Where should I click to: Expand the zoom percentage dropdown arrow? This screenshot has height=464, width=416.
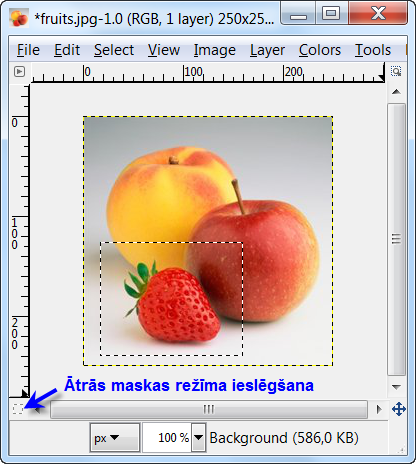198,437
